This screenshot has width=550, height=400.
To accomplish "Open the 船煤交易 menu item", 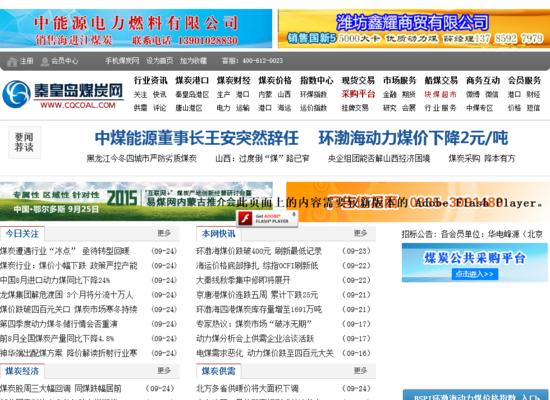I will 441,80.
